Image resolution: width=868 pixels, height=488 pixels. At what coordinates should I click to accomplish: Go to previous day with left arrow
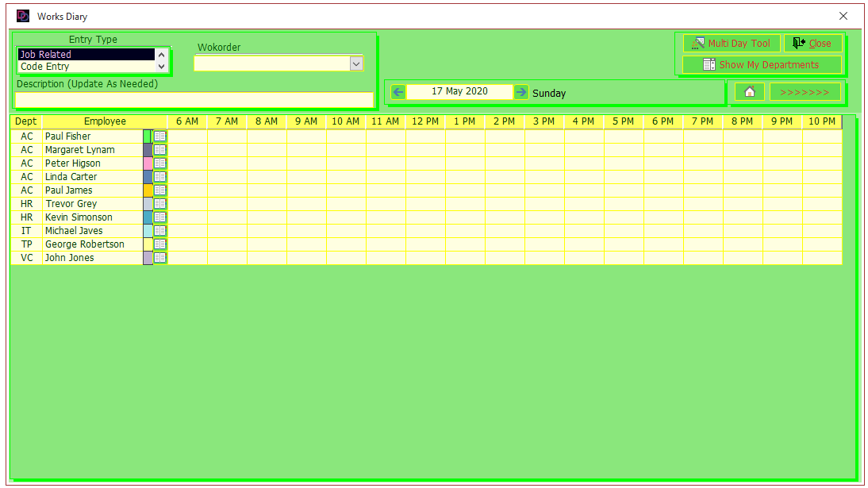398,92
